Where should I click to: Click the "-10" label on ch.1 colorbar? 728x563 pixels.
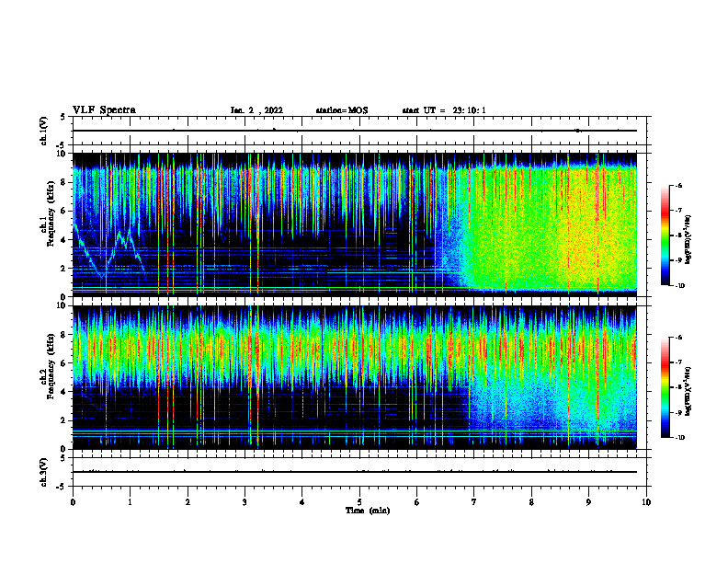tap(679, 286)
